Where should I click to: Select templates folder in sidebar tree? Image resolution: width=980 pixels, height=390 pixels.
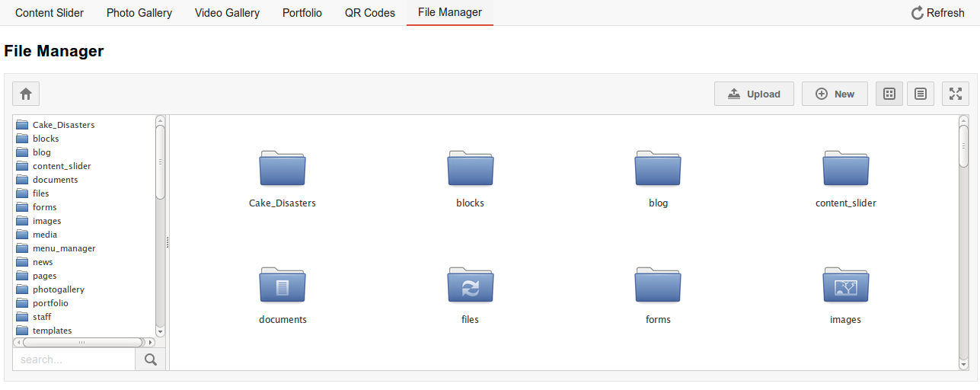point(52,331)
